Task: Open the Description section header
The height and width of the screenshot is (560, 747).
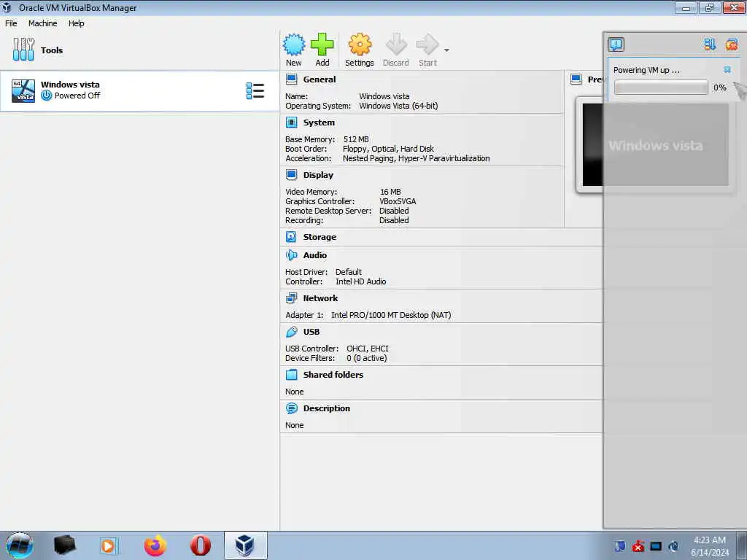Action: coord(326,408)
